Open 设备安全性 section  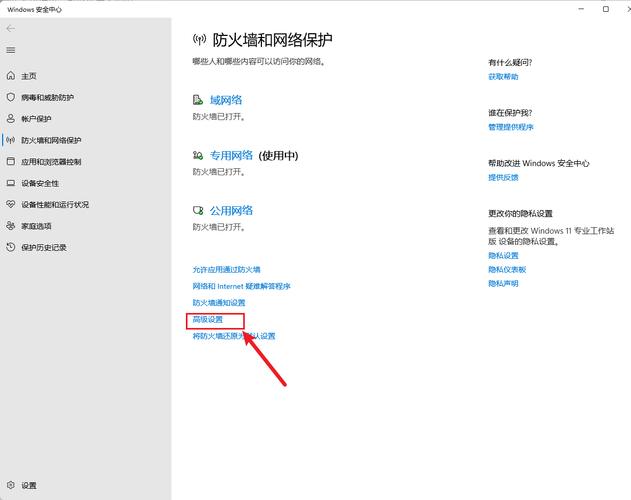tap(40, 183)
